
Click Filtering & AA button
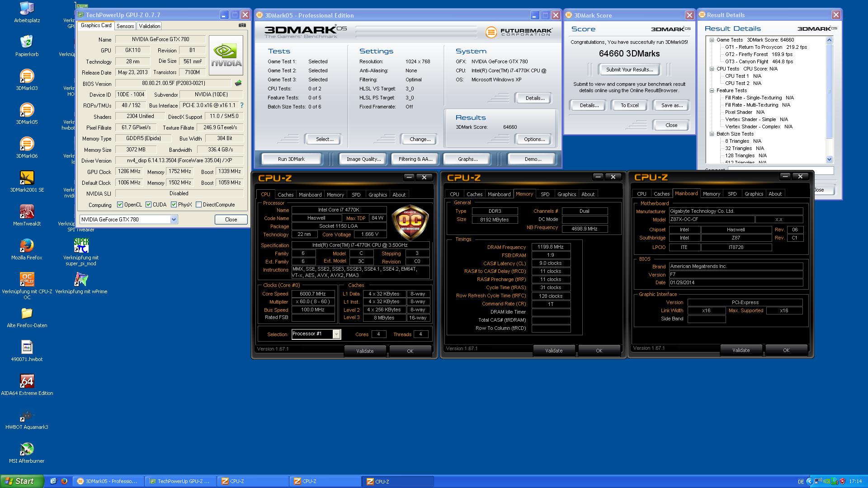[x=415, y=159]
